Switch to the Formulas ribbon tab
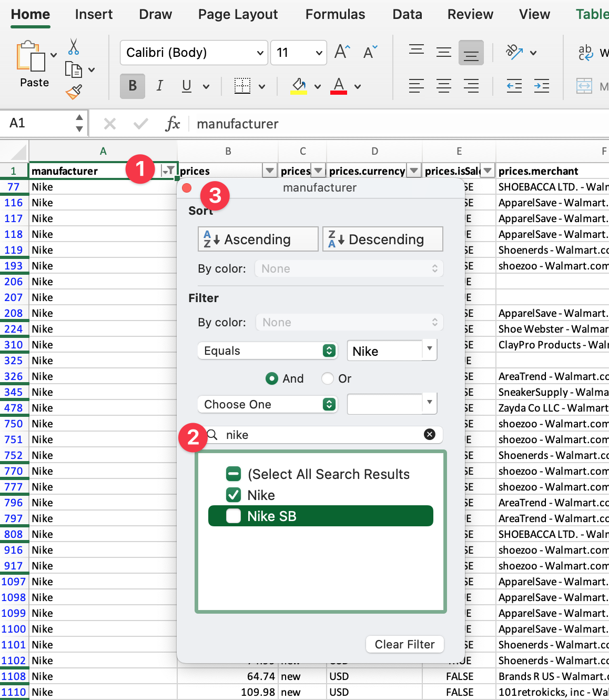Viewport: 609px width, 700px height. click(x=335, y=14)
